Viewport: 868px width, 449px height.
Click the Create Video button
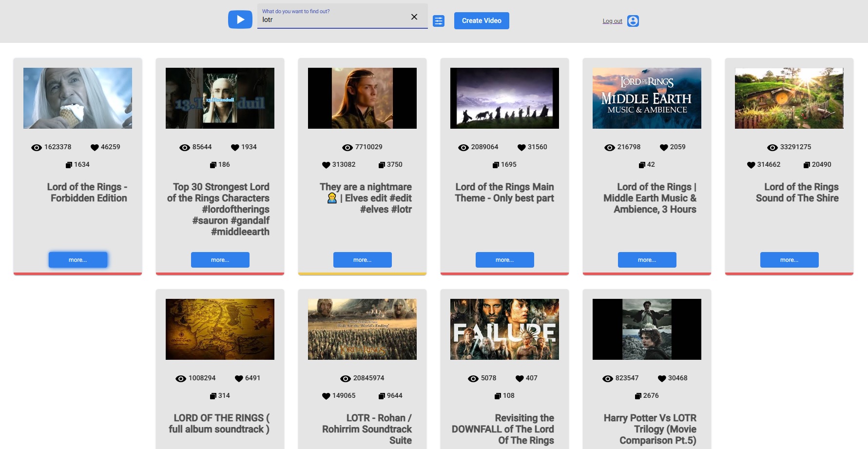coord(481,21)
